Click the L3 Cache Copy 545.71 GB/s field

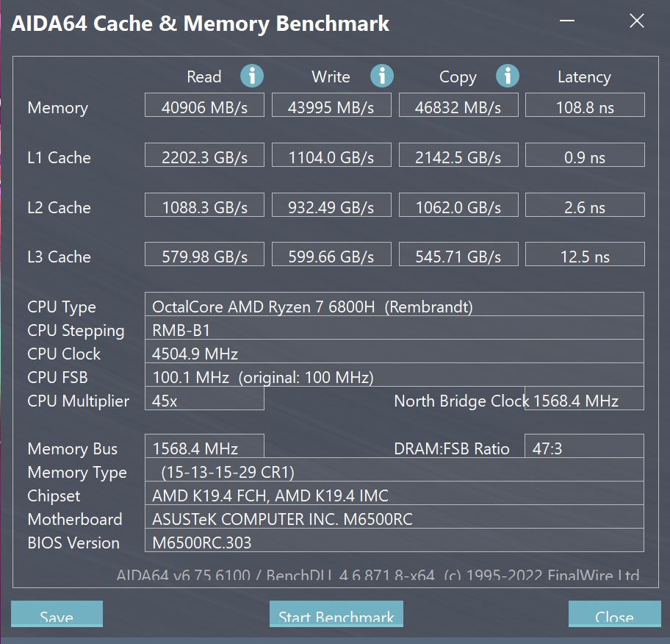458,254
